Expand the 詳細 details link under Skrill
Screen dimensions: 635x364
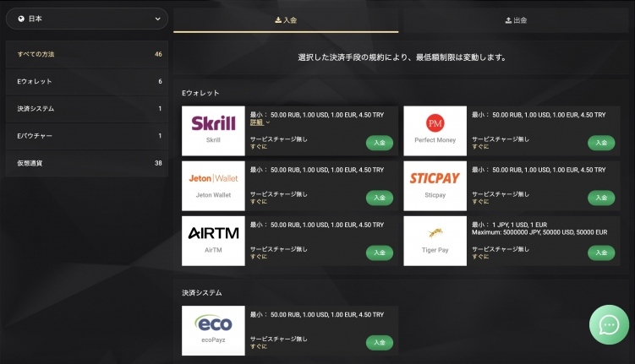point(260,122)
